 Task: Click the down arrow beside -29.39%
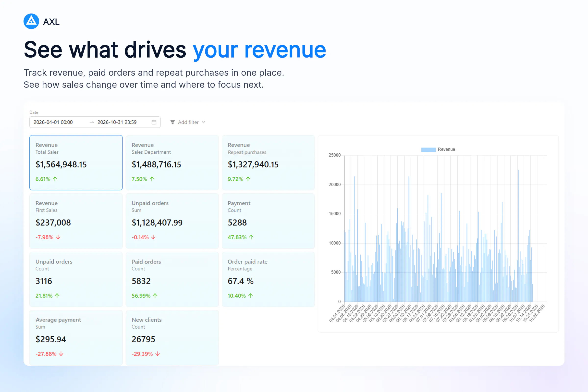pos(158,354)
